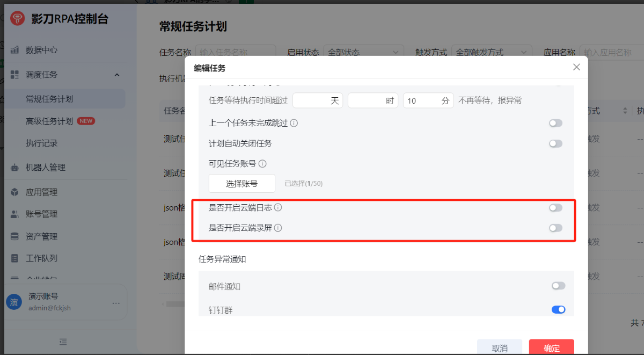The image size is (644, 355).
Task: Click info icon next to 是否开启云端录屏
Action: 278,228
